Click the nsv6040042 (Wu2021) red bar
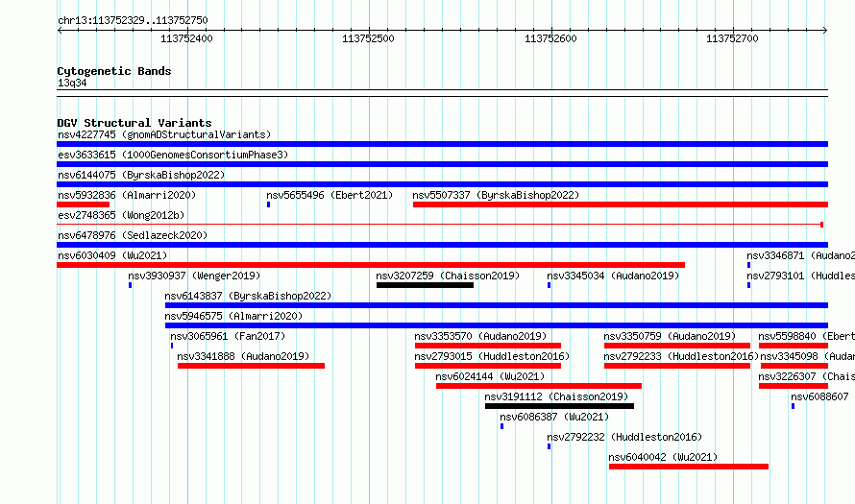855x504 pixels. pos(689,467)
